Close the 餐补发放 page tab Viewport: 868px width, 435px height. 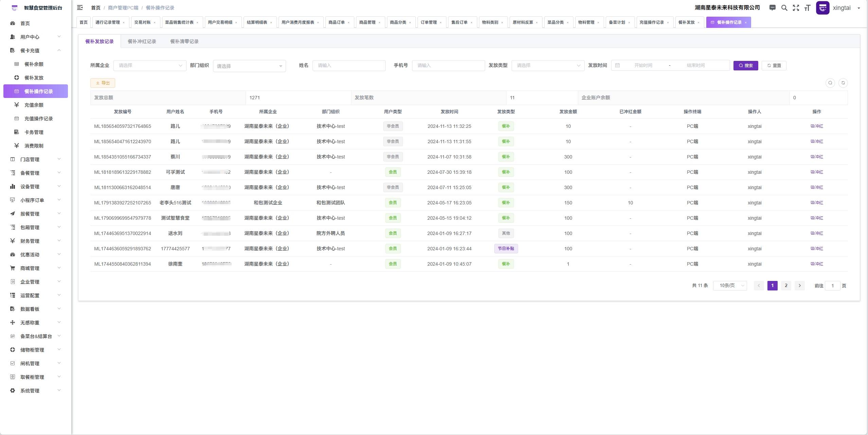(x=698, y=22)
